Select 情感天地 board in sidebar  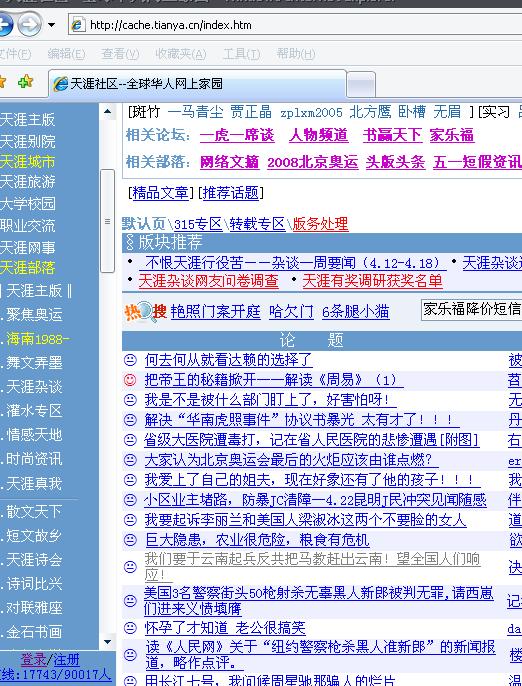(34, 435)
